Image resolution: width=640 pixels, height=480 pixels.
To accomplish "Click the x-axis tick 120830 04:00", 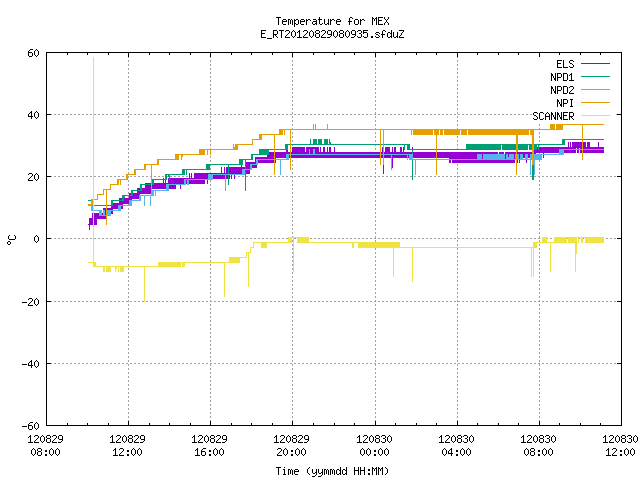I will pyautogui.click(x=456, y=445).
